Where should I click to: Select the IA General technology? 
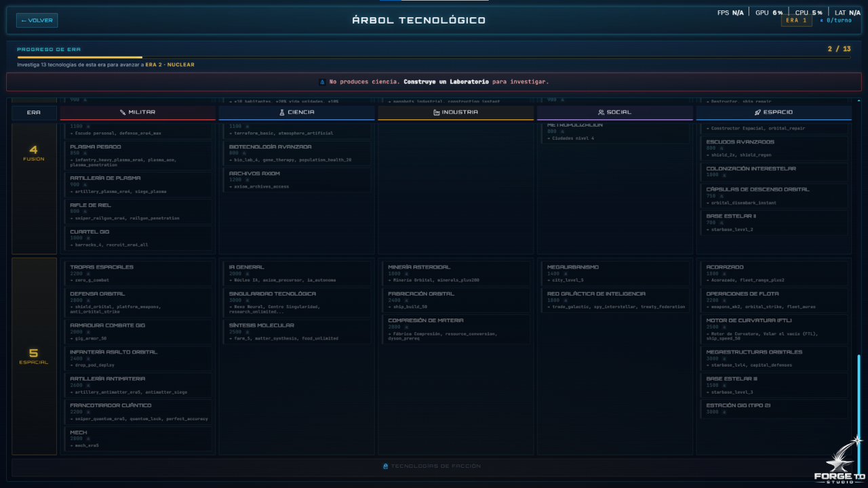(296, 273)
